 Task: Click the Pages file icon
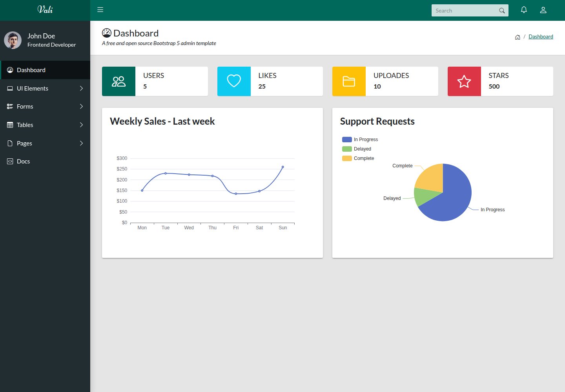pyautogui.click(x=10, y=143)
